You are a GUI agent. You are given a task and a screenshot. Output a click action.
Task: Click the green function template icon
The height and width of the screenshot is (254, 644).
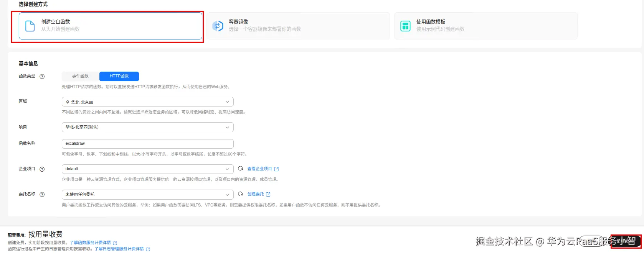click(x=405, y=26)
